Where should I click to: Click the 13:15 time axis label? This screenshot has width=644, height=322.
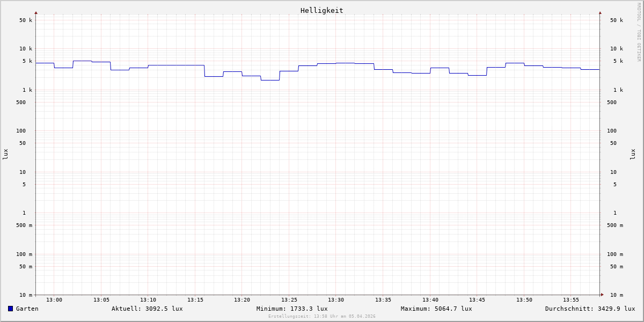pos(195,299)
